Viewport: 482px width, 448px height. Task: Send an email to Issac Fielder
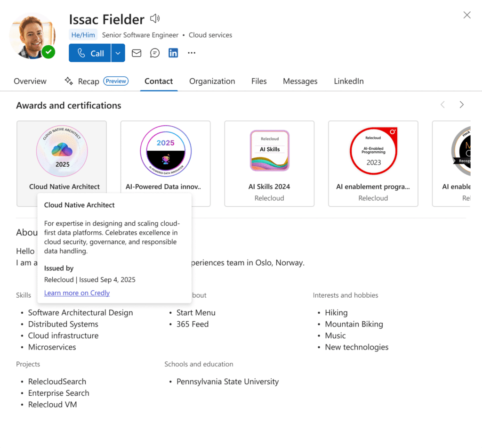(x=137, y=53)
